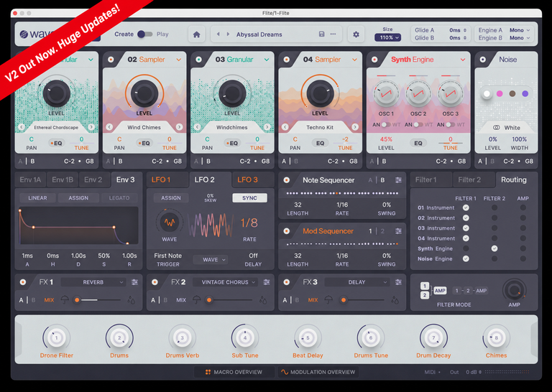Open Mod Sequencer settings sliders icon
This screenshot has height=392, width=552.
pyautogui.click(x=398, y=231)
